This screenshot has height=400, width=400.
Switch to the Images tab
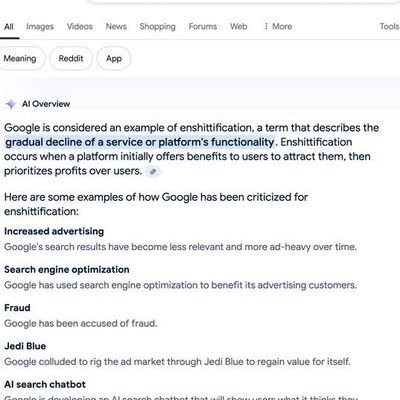[x=40, y=26]
